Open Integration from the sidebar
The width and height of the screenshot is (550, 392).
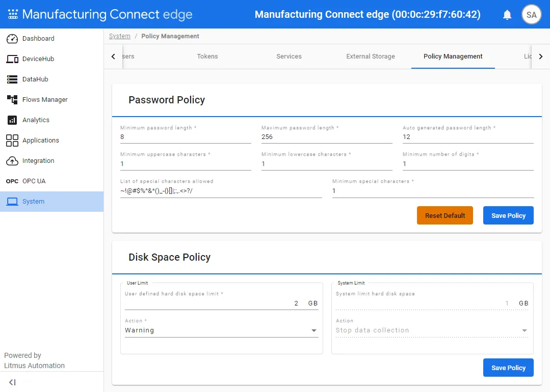pos(51,161)
